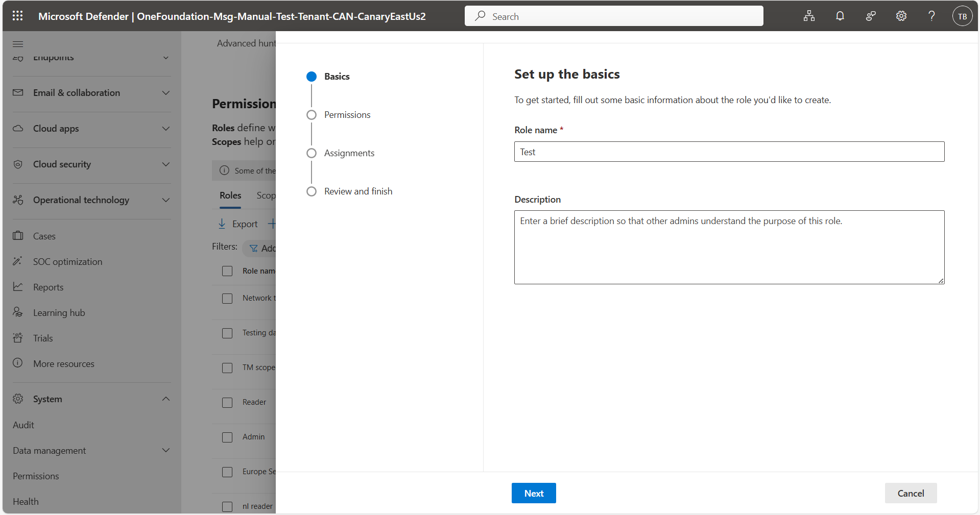Click the System gear icon in sidebar

tap(18, 399)
